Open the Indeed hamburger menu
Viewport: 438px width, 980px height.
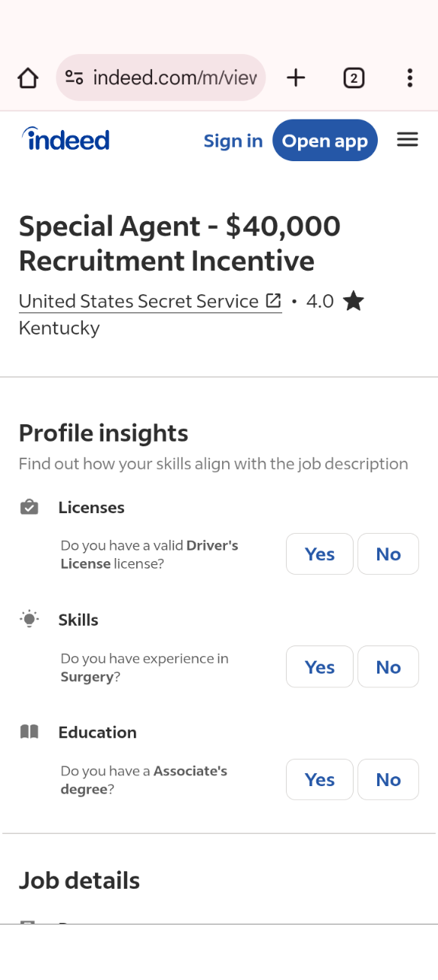[x=408, y=140]
